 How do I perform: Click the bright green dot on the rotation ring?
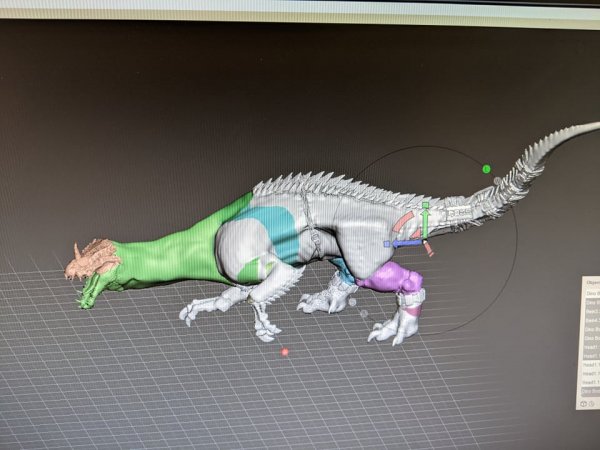tap(486, 169)
